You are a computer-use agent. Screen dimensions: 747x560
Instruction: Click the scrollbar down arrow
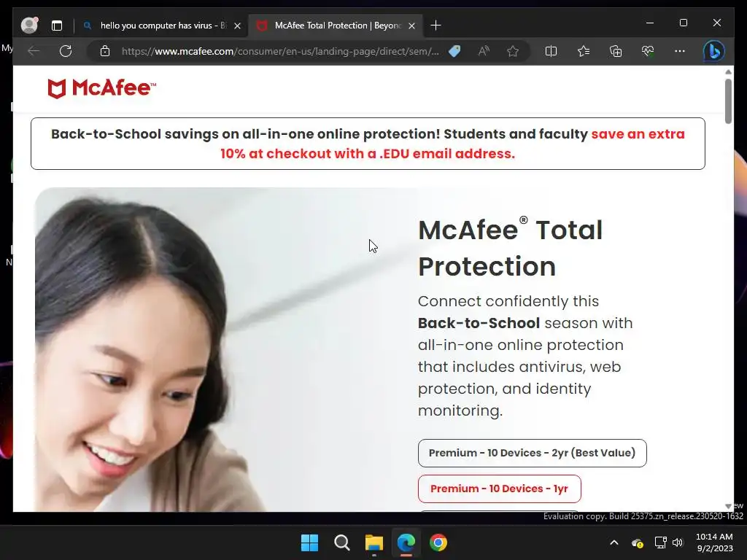(x=728, y=506)
